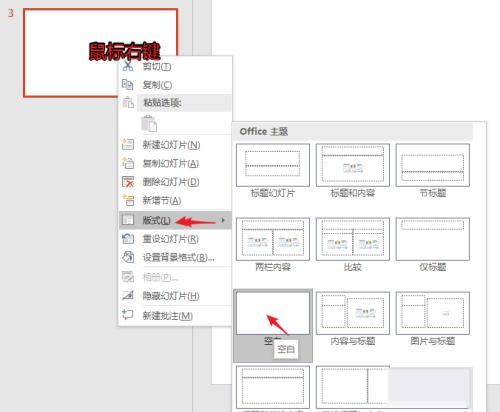The image size is (500, 412).
Task: Expand the submenu arrow next to 版式(L)
Action: tap(223, 220)
